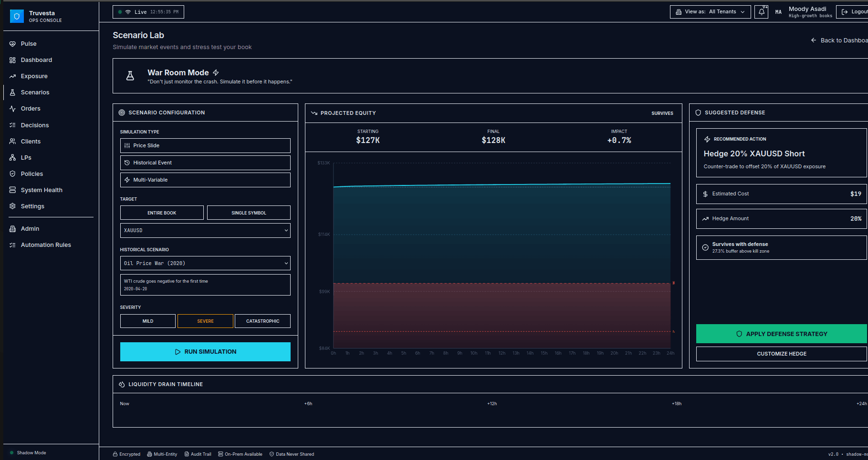Navigate to Decisions
Image resolution: width=868 pixels, height=460 pixels.
[x=35, y=125]
